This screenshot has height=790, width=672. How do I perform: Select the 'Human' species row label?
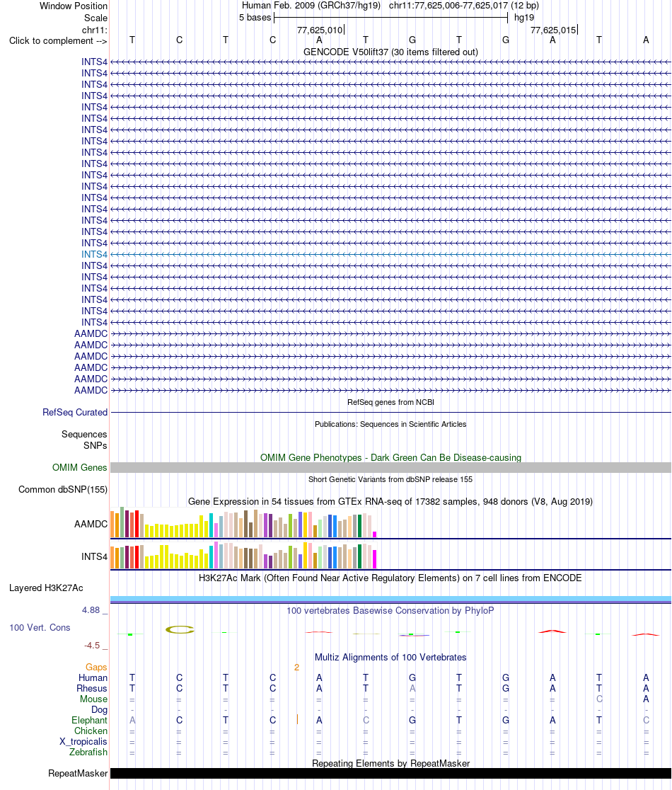coord(93,677)
